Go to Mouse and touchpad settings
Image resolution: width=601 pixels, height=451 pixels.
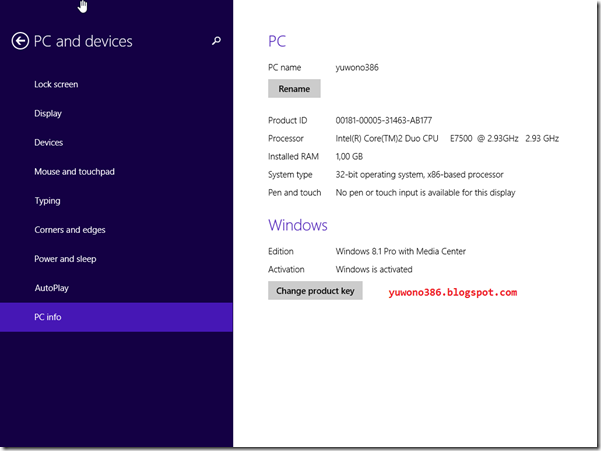tap(74, 172)
